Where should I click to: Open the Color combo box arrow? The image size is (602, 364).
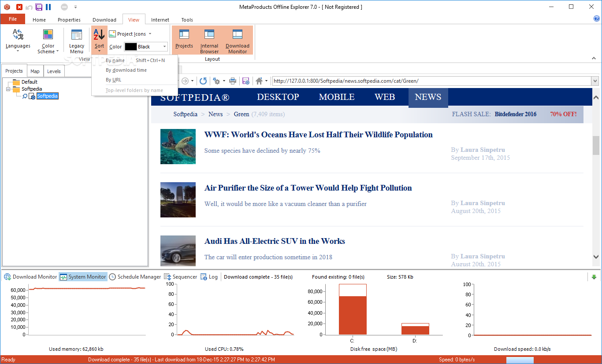click(165, 47)
